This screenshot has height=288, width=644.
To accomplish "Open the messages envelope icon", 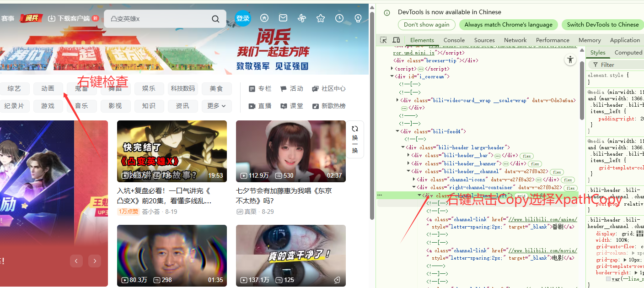I will click(x=283, y=18).
